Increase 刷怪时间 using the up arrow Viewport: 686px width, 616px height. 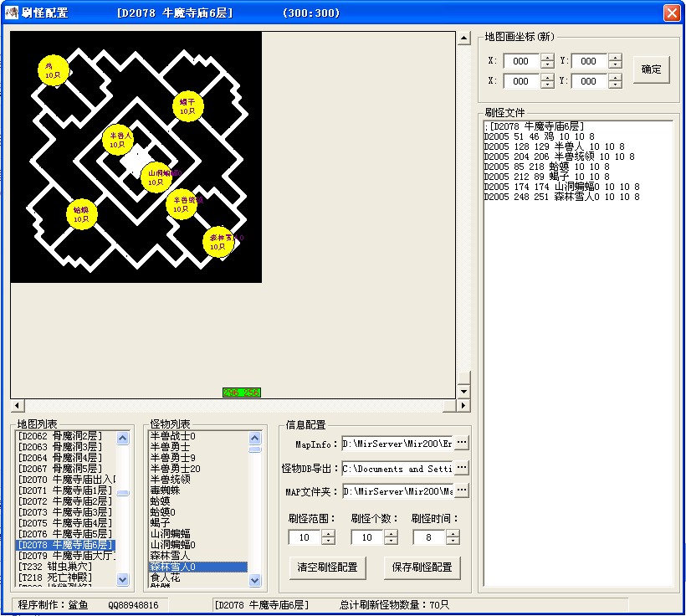click(452, 533)
